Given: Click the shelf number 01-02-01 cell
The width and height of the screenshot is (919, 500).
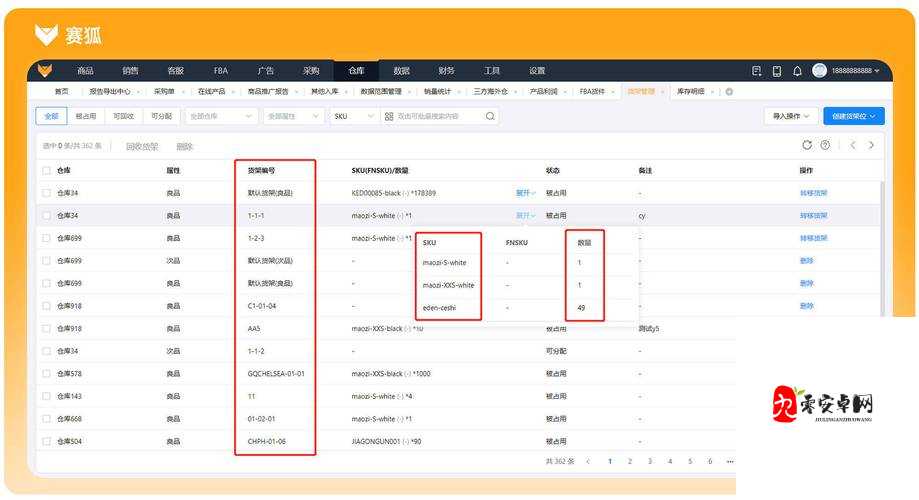Looking at the screenshot, I should [x=261, y=419].
